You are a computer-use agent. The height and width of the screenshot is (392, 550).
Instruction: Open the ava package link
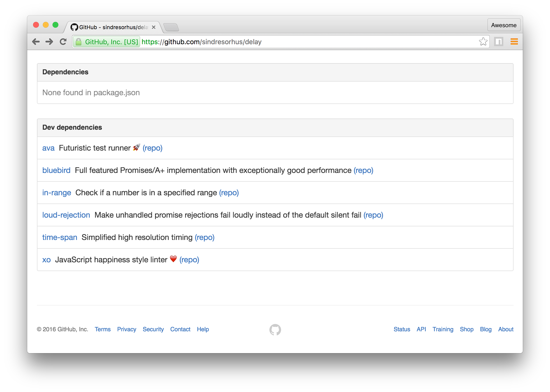[48, 148]
